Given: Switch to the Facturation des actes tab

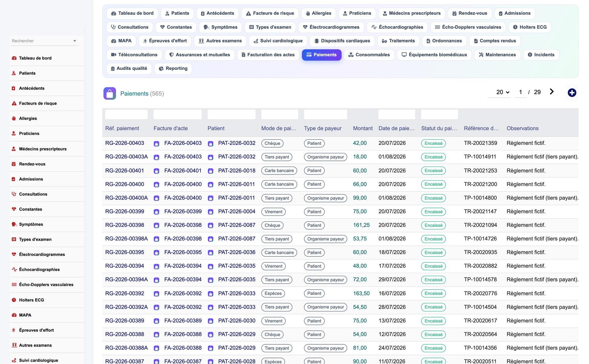Looking at the screenshot, I should tap(268, 55).
